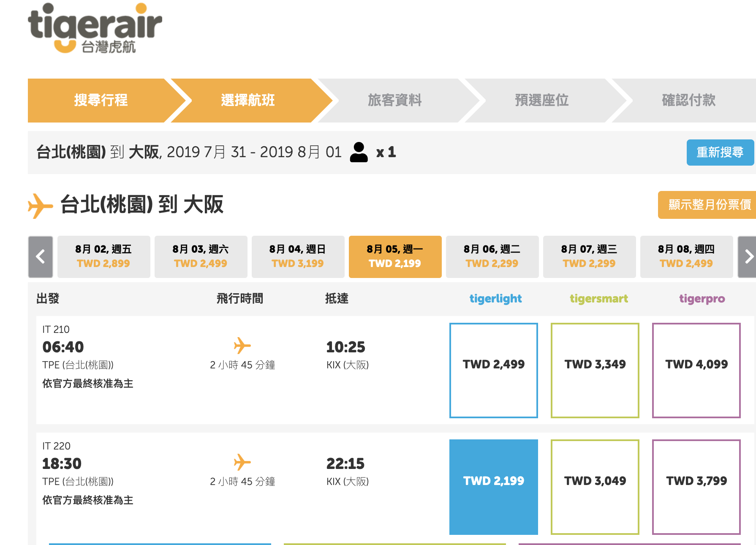The height and width of the screenshot is (545, 756).
Task: Click the 飛行時間 column header
Action: [x=240, y=299]
